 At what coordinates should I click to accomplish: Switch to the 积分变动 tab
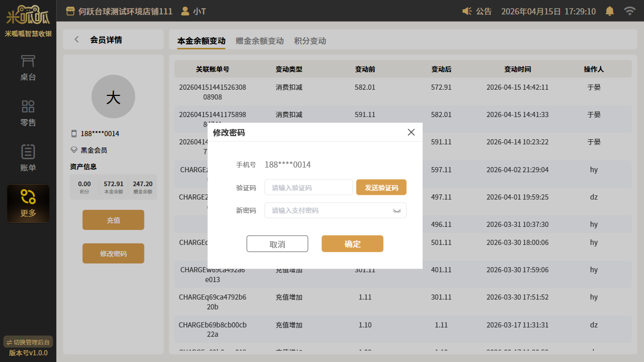pyautogui.click(x=310, y=41)
